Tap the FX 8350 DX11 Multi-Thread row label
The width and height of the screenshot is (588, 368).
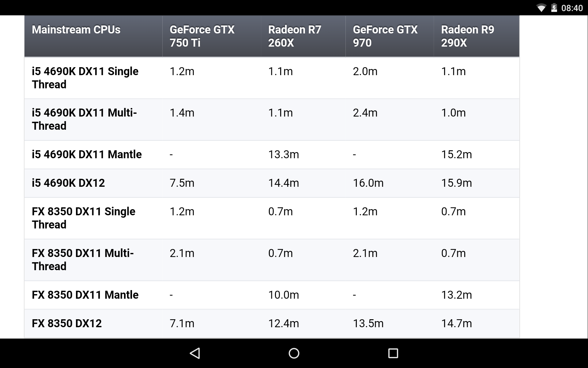point(83,259)
